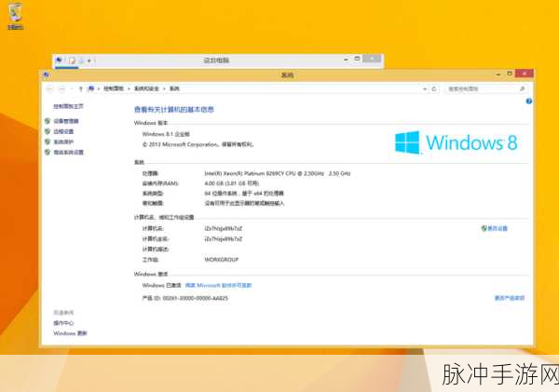The width and height of the screenshot is (559, 392).
Task: Click the shield icon beside 系统保护
Action: (x=48, y=142)
